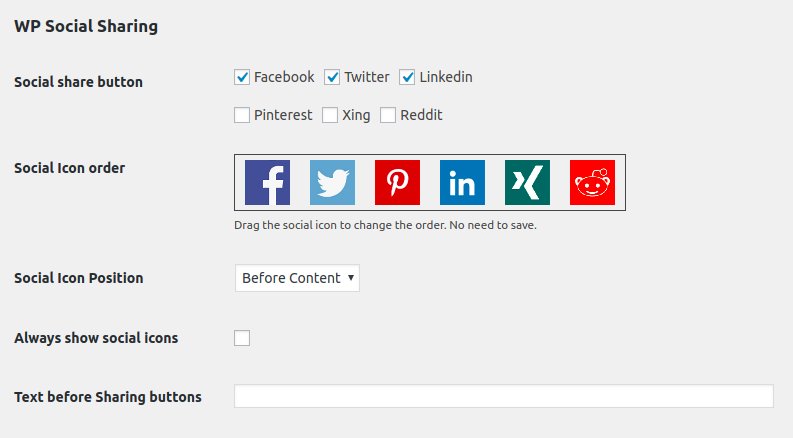Viewport: 793px width, 438px height.
Task: Uncheck the Facebook share button checkbox
Action: tap(242, 77)
